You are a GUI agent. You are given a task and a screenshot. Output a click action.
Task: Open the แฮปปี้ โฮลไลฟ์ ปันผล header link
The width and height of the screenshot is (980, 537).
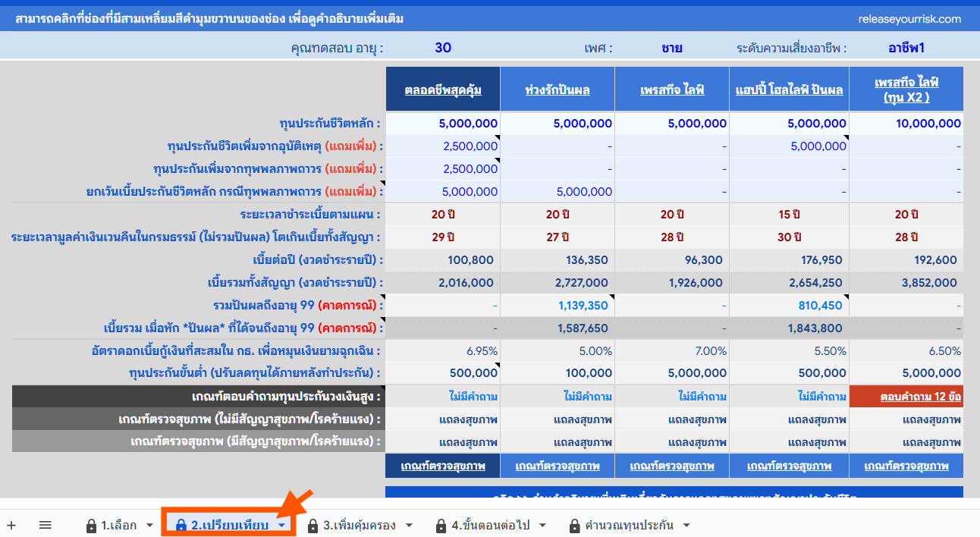(x=789, y=90)
